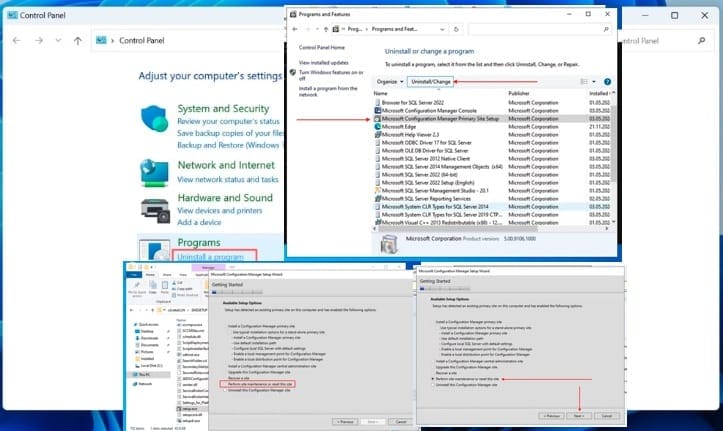
Task: Open Review your computer's status link
Action: [228, 121]
